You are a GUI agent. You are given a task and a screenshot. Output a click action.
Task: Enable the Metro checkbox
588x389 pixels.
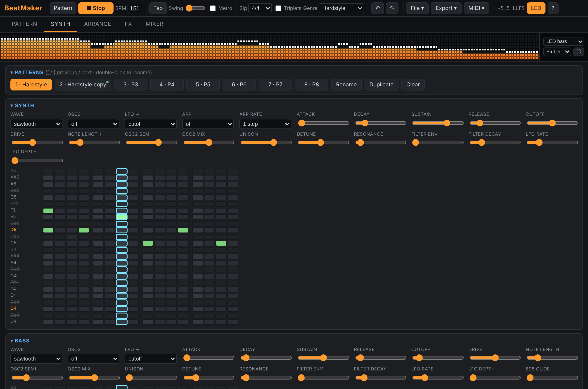[x=213, y=8]
